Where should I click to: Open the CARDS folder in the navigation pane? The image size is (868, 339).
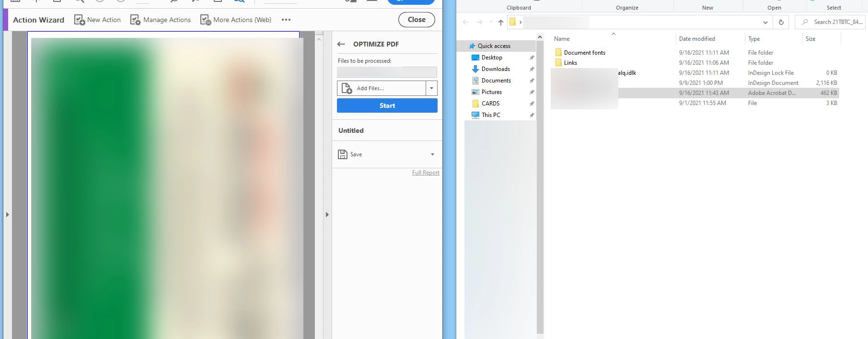pyautogui.click(x=490, y=104)
